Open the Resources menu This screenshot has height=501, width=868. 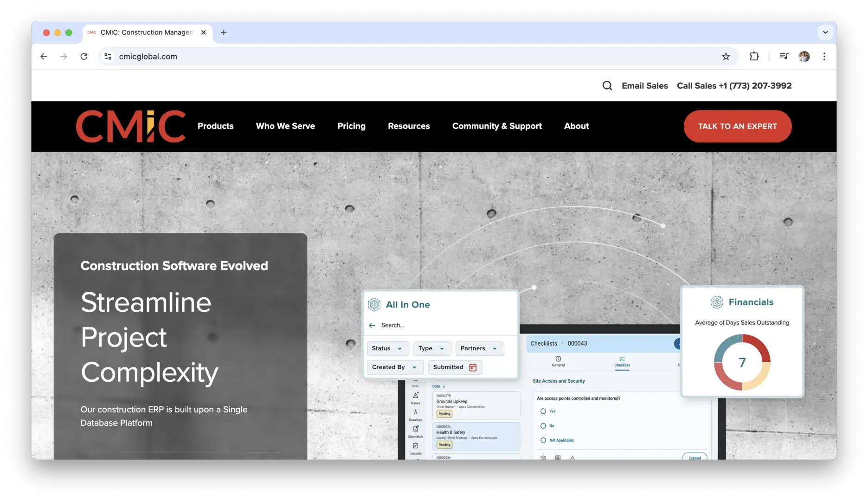pos(409,126)
